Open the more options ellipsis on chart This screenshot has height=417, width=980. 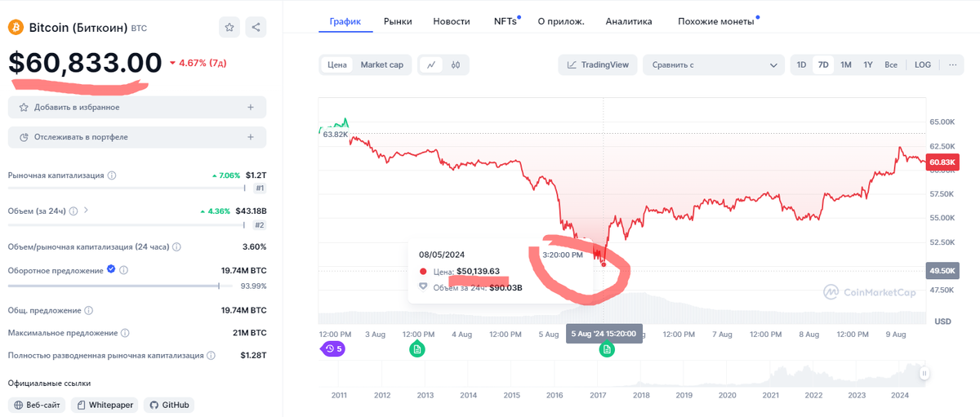951,64
